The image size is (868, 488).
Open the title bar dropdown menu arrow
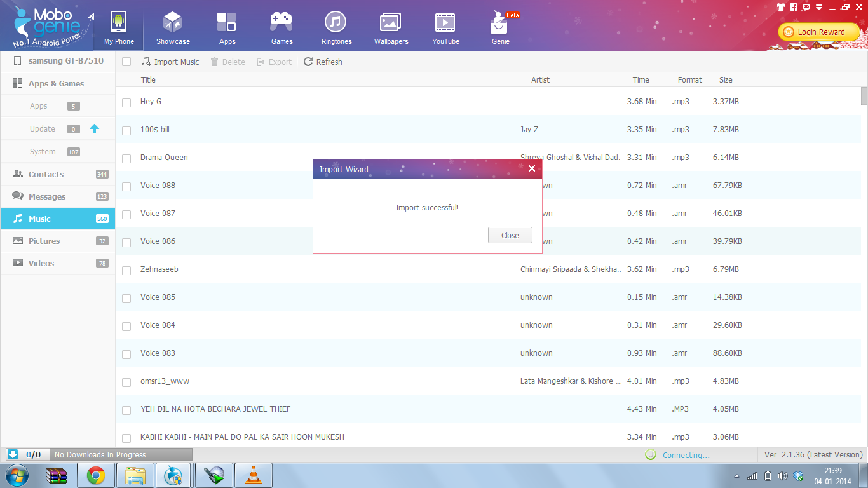[x=819, y=8]
